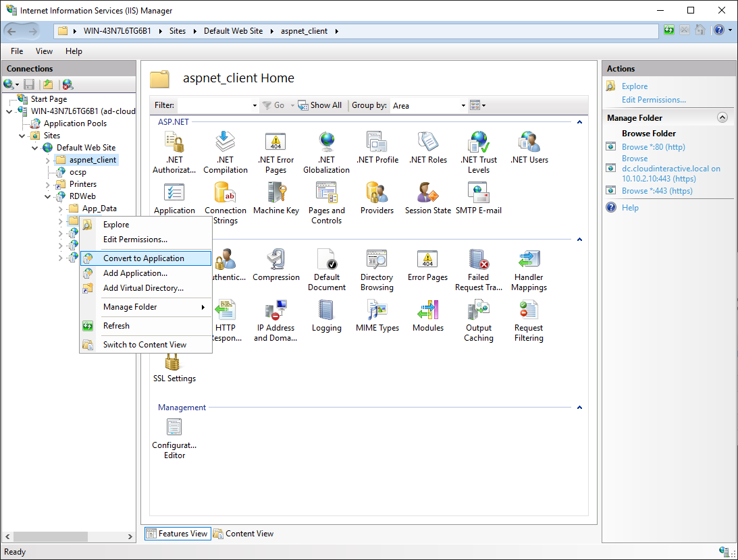
Task: Open Logging feature
Action: point(326,316)
